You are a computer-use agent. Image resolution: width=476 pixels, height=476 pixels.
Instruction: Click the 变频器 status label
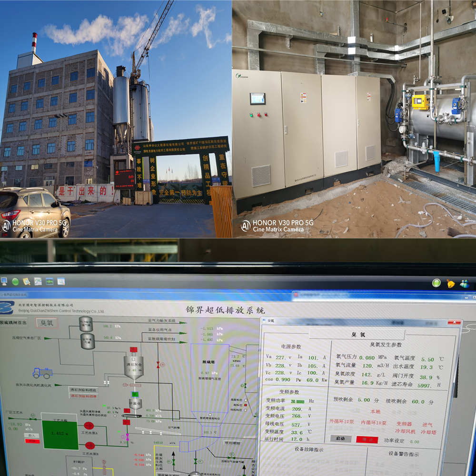click(404, 424)
